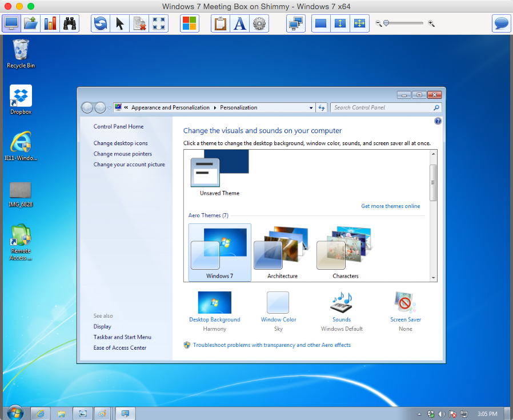Open the chat bubble icon
513x420 pixels.
(501, 23)
